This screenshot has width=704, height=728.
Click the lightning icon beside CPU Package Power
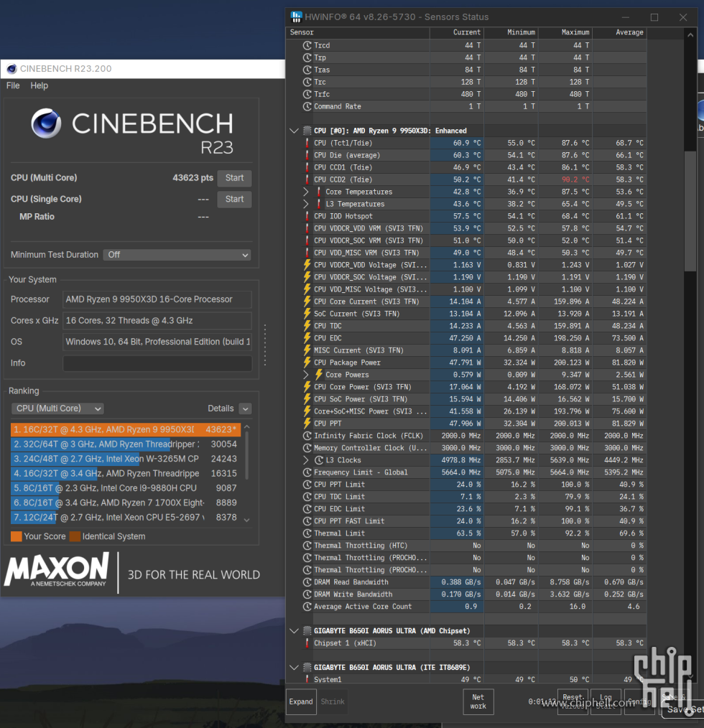[307, 363]
